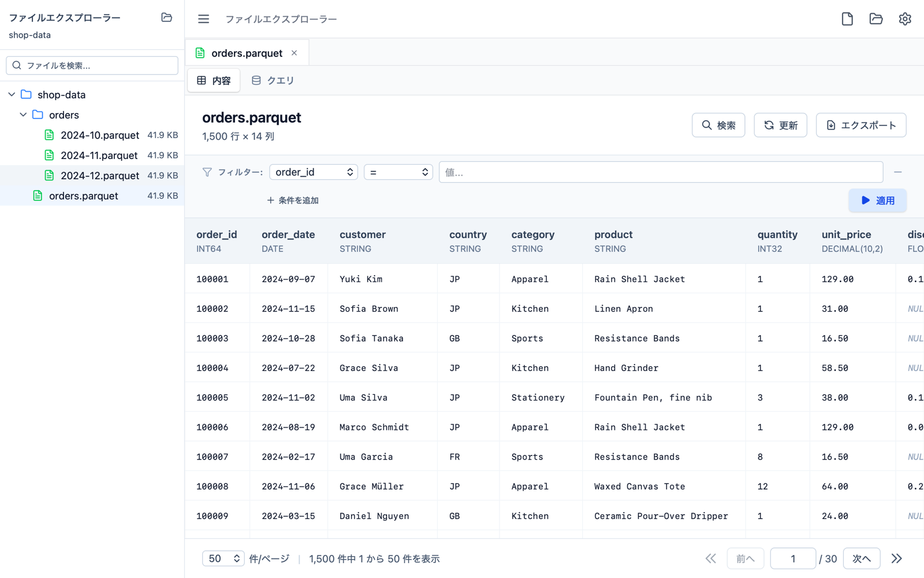Click the page number input field
924x578 pixels.
point(793,558)
